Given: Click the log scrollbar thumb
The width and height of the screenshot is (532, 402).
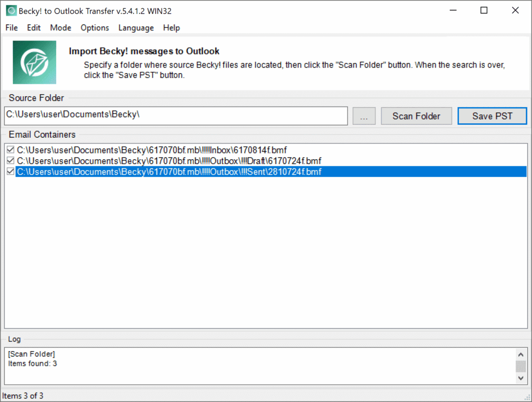Looking at the screenshot, I should (521, 366).
